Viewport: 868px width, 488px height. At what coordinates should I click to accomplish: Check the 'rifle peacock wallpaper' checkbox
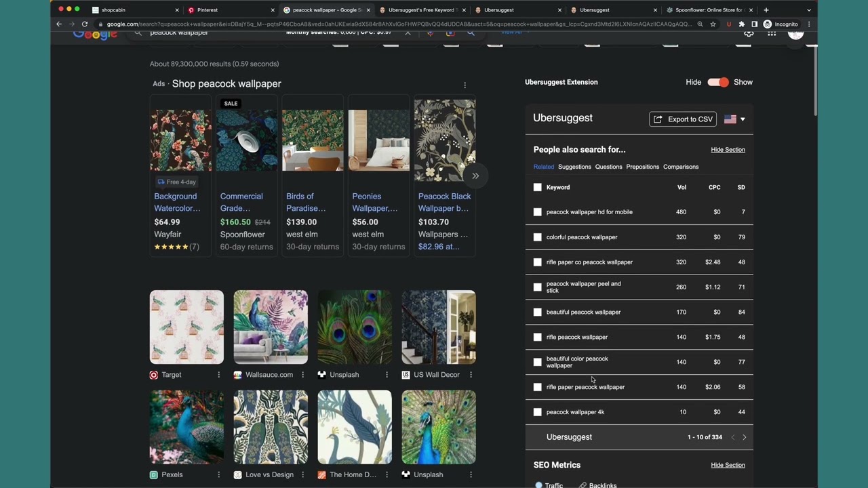538,337
